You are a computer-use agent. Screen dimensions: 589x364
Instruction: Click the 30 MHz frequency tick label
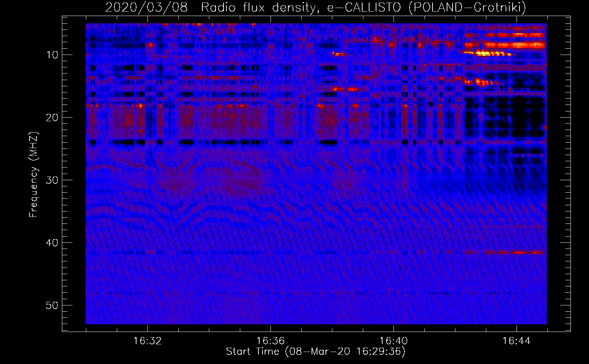tap(52, 180)
